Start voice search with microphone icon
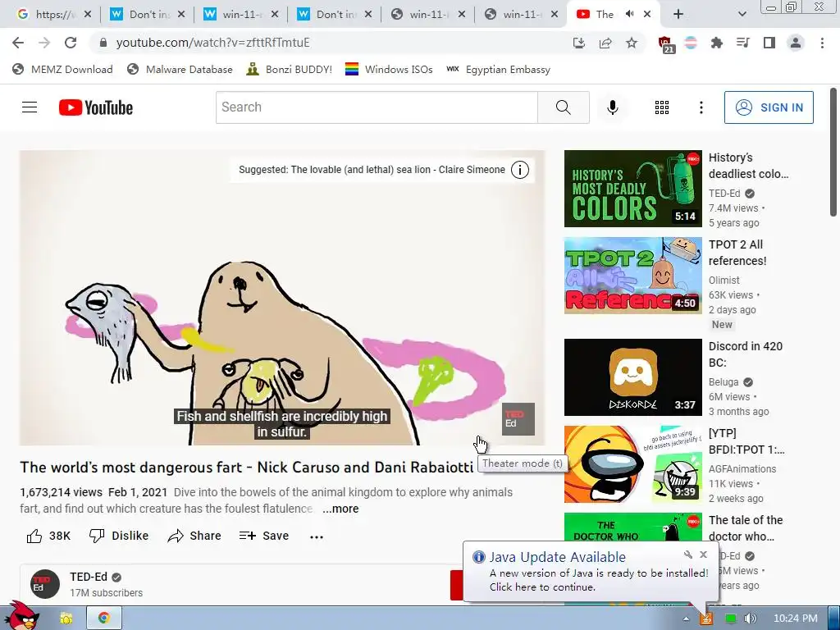Screen dimensions: 840x630 [612, 107]
